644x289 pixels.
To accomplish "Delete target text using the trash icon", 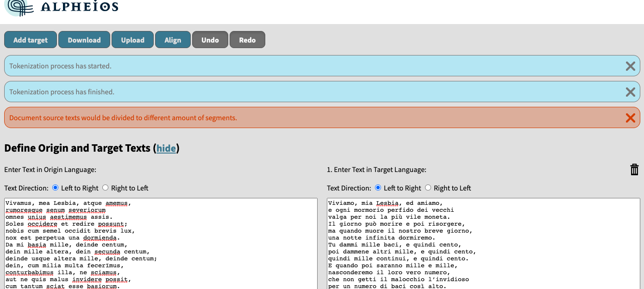I will point(634,169).
